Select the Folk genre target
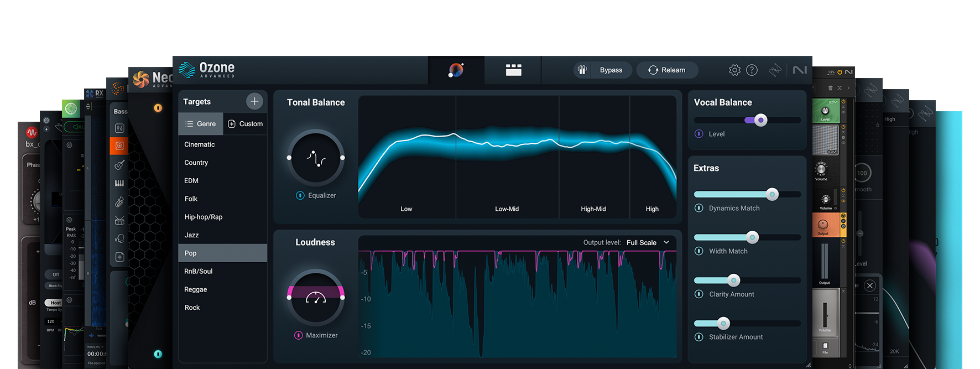This screenshot has height=369, width=980. click(x=223, y=199)
